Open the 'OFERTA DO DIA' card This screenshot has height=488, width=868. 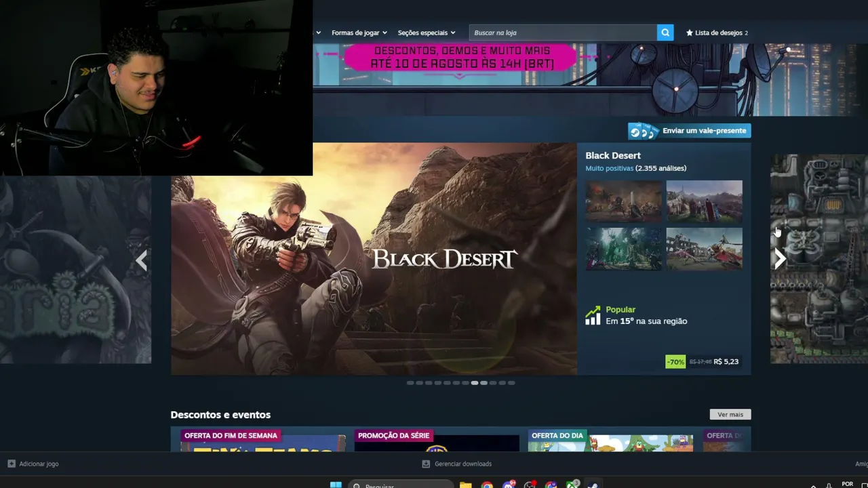610,439
